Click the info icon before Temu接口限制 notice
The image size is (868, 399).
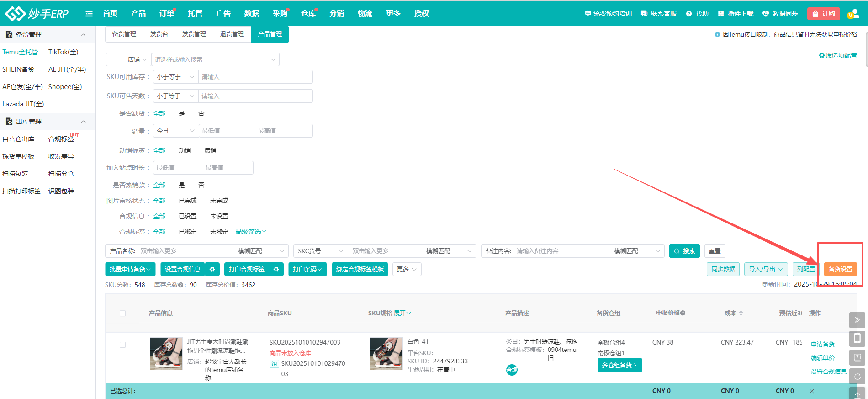click(x=717, y=34)
